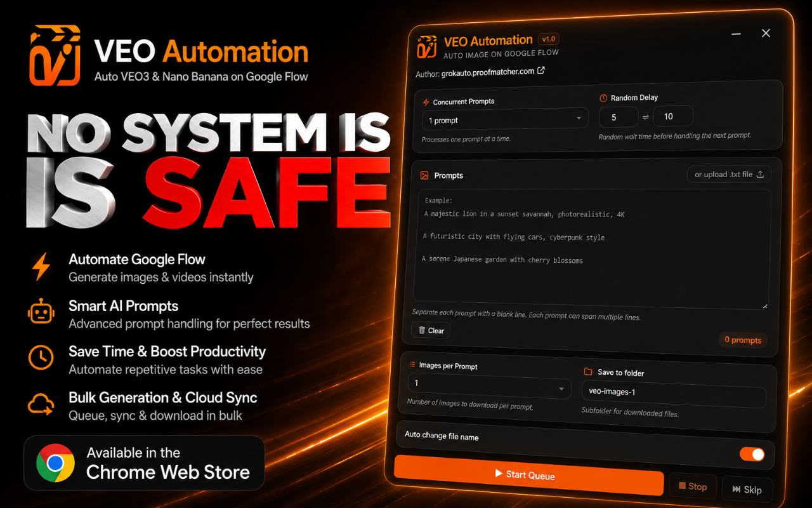Screen dimensions: 812x508
Task: Open the external link icon beside the author URL
Action: (541, 71)
